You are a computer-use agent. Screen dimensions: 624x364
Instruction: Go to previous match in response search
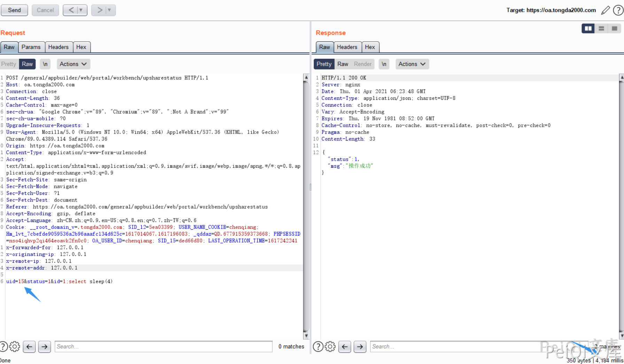[345, 347]
